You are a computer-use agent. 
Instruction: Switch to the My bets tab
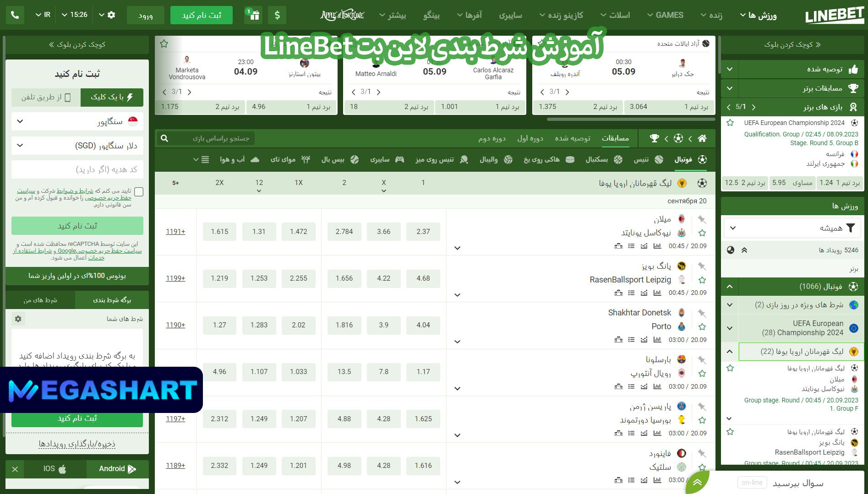(40, 300)
